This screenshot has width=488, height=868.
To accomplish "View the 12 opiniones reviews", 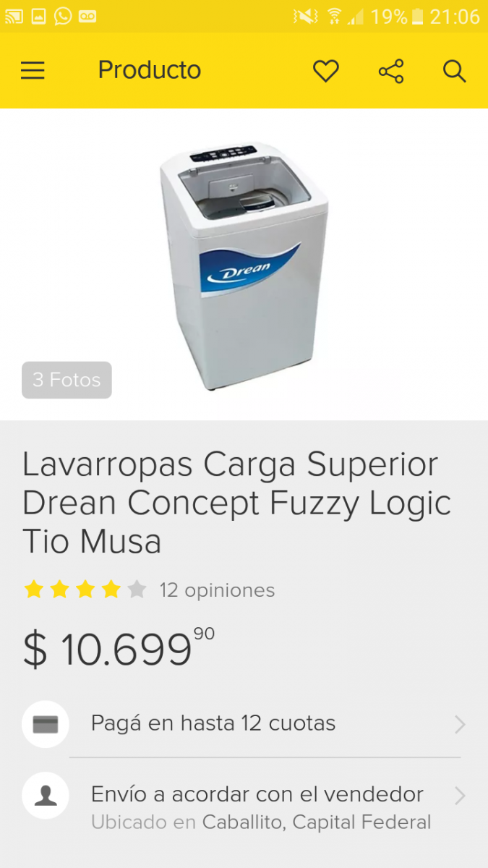I will [217, 590].
